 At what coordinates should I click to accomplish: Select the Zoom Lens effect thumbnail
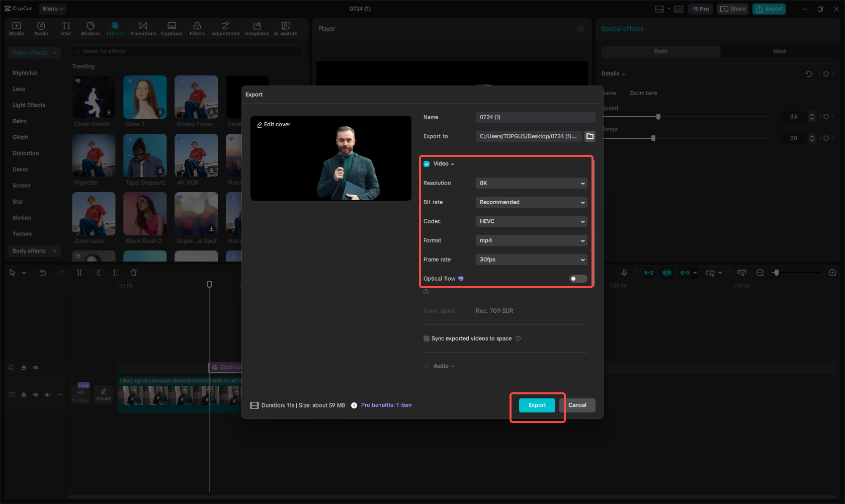(x=94, y=214)
